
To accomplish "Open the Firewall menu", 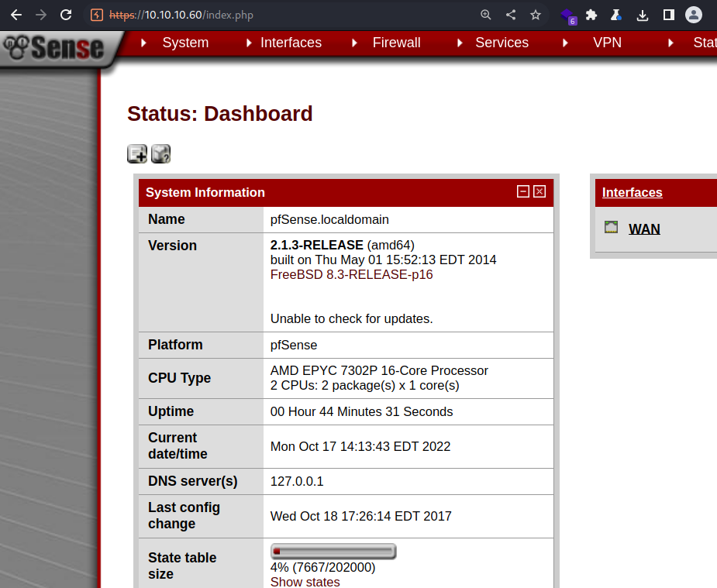I will 396,43.
